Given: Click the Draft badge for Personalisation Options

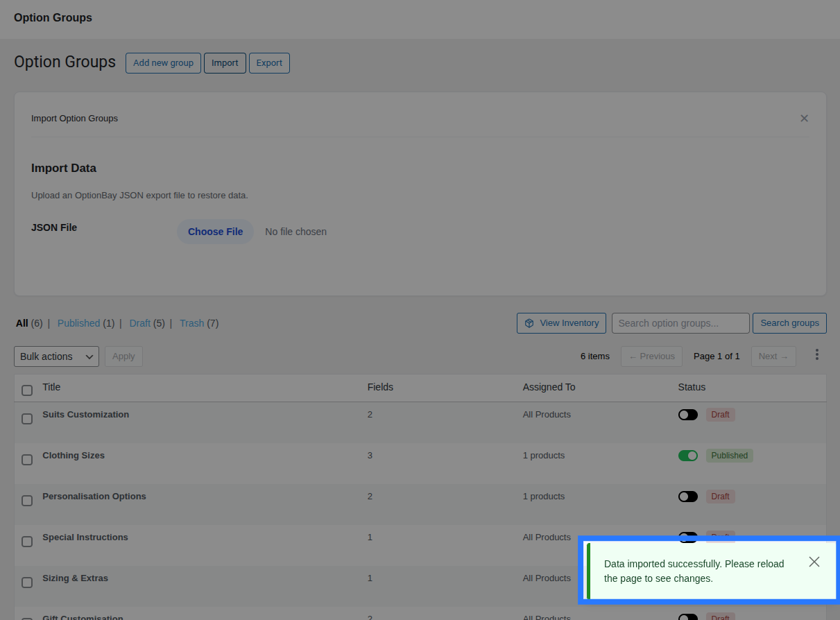Looking at the screenshot, I should [721, 497].
